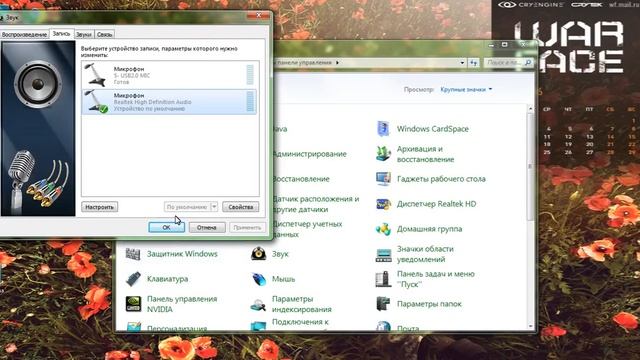Open the Звук speaker icon
Image resolution: width=640 pixels, height=360 pixels.
point(258,254)
